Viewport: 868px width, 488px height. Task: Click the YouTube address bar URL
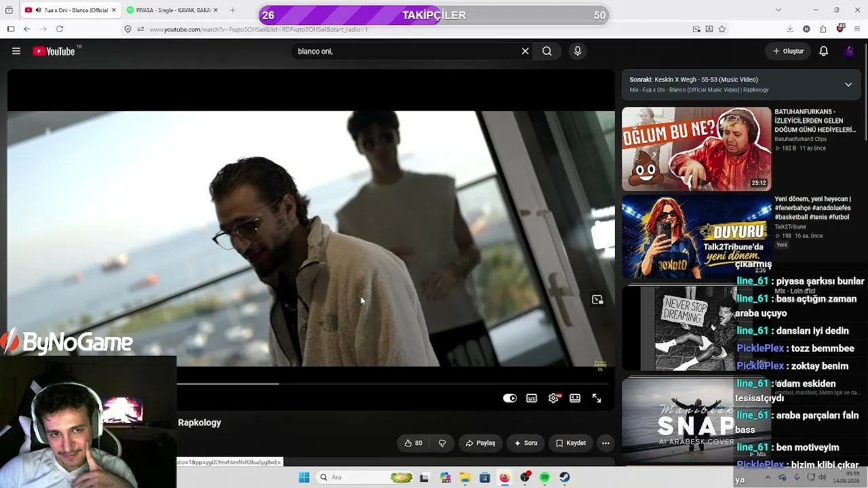coord(258,30)
